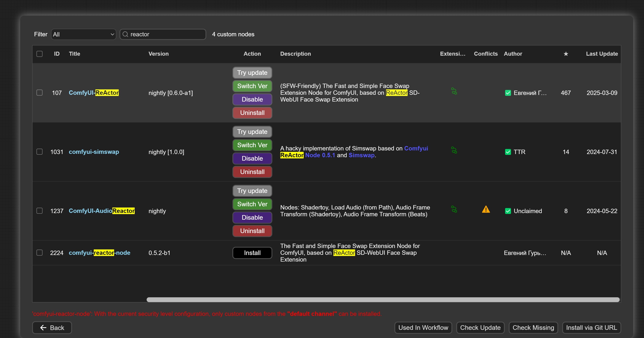Open the comfyui-simswap title link
This screenshot has height=338, width=644.
pos(94,152)
